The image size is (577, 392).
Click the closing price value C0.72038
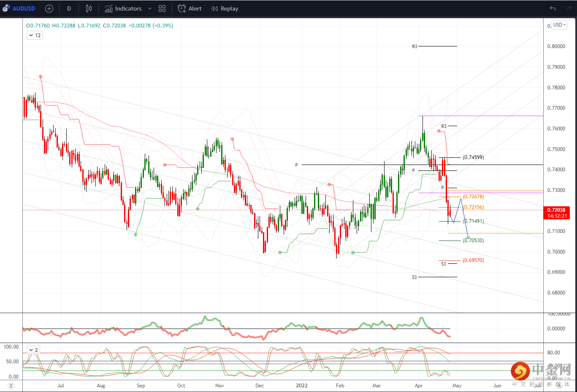(114, 26)
